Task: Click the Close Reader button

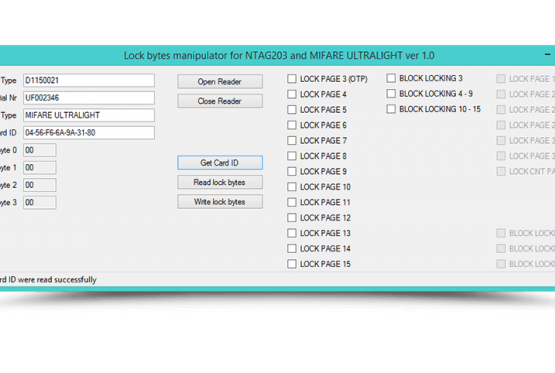Action: pos(220,101)
